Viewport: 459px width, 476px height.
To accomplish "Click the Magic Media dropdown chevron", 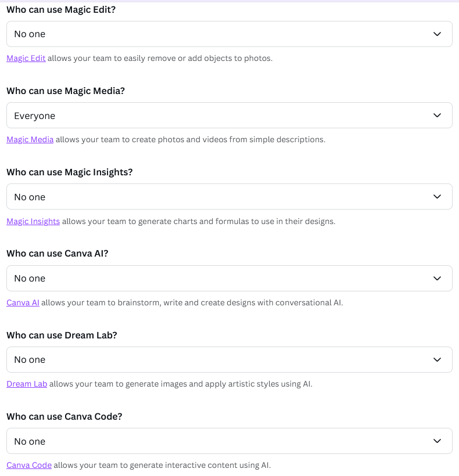I will point(438,116).
